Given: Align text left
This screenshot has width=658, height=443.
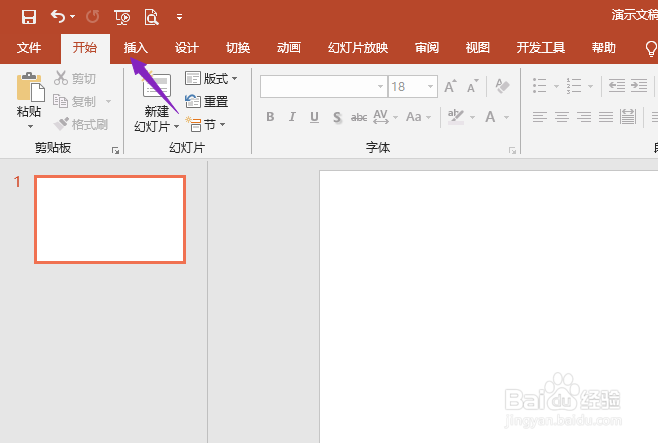Looking at the screenshot, I should pyautogui.click(x=540, y=117).
